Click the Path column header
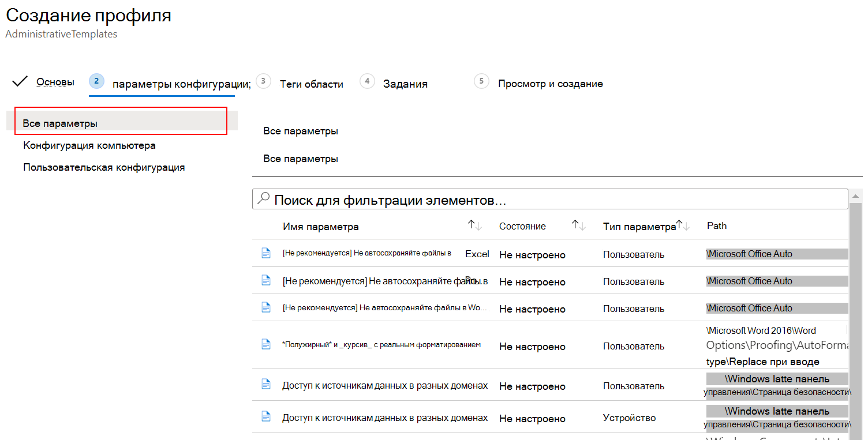The height and width of the screenshot is (440, 868). pos(716,225)
